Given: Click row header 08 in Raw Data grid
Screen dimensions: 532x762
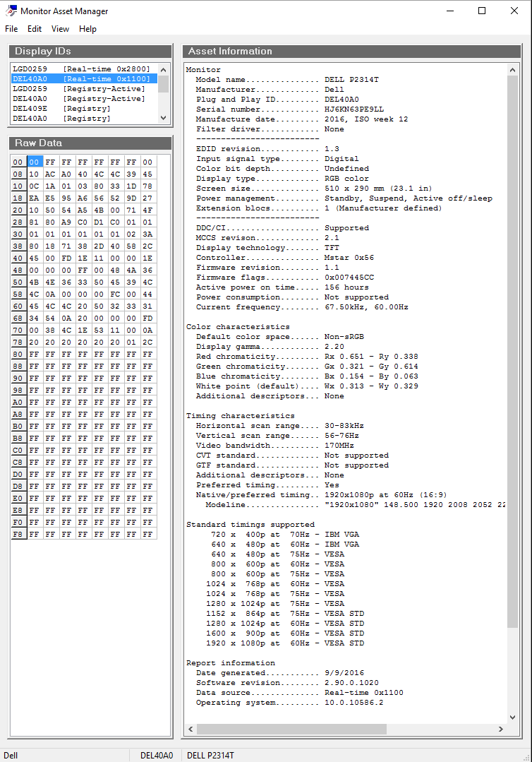Looking at the screenshot, I should (18, 174).
